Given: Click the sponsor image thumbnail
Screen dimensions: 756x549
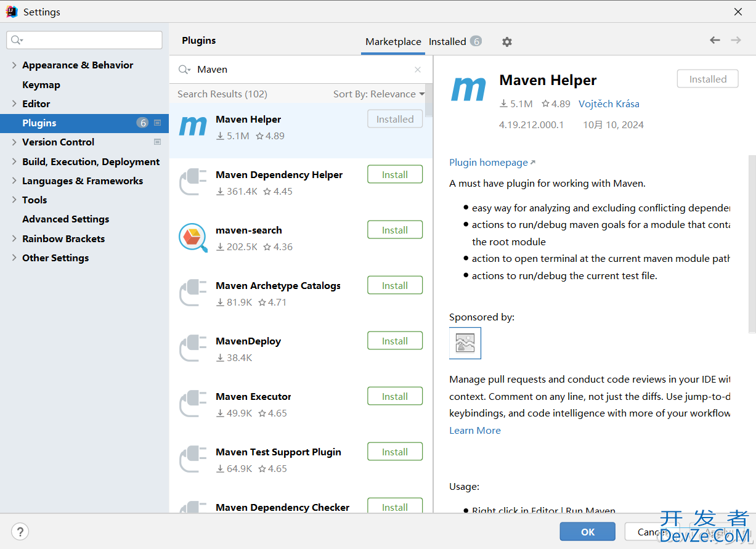Looking at the screenshot, I should point(465,343).
